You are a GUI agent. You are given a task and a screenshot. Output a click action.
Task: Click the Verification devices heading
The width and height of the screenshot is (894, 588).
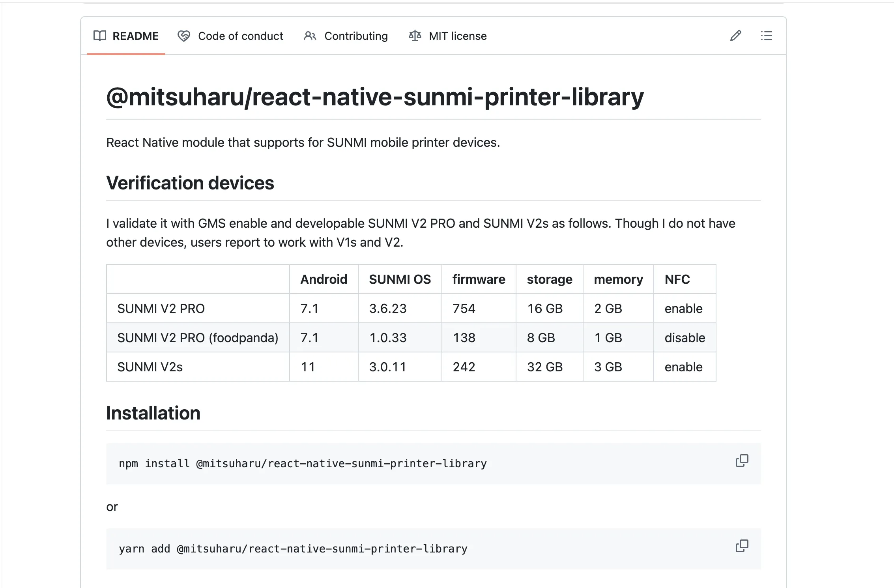tap(190, 183)
